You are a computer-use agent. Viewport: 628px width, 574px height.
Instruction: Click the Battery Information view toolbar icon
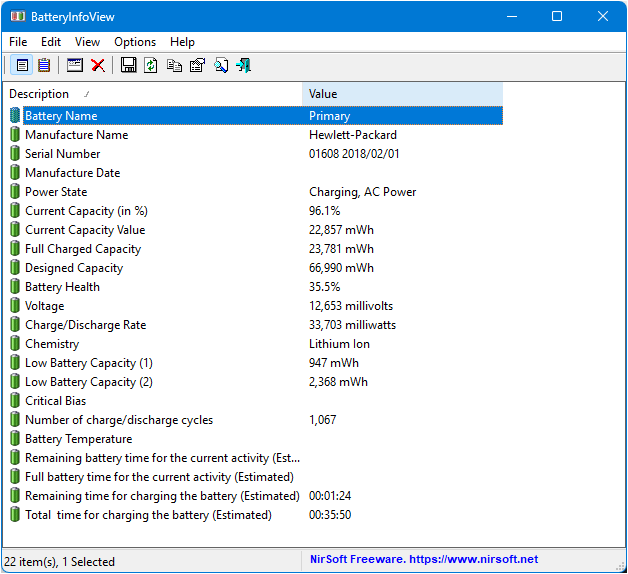[x=22, y=65]
